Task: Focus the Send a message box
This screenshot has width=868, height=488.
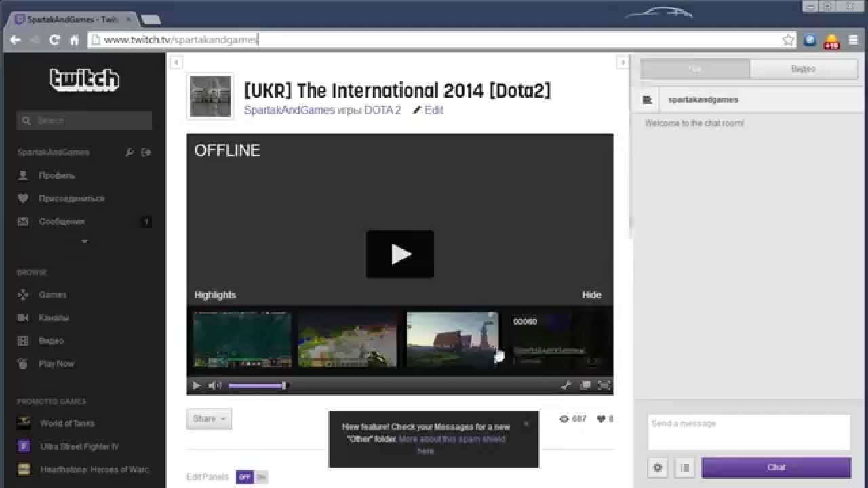Action: [749, 432]
